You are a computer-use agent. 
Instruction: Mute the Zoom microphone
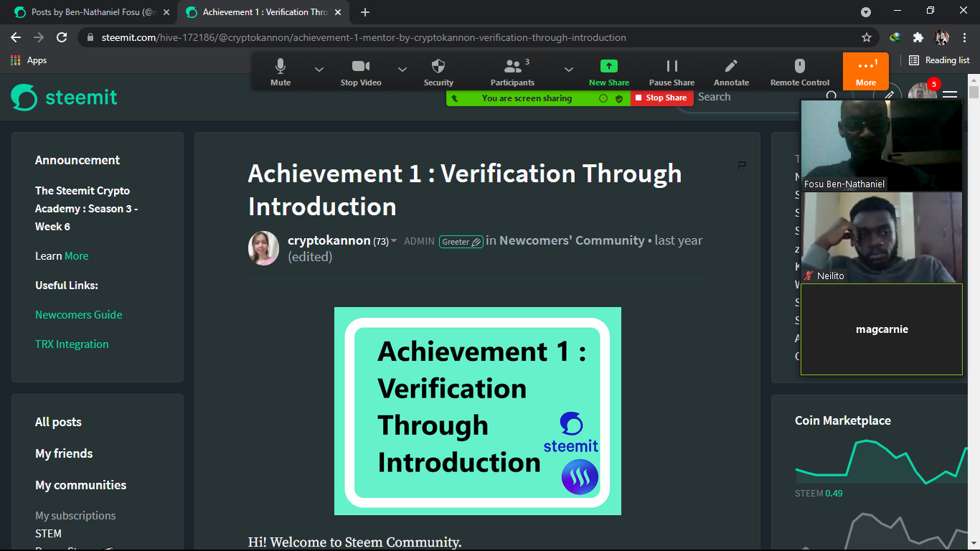click(x=281, y=72)
